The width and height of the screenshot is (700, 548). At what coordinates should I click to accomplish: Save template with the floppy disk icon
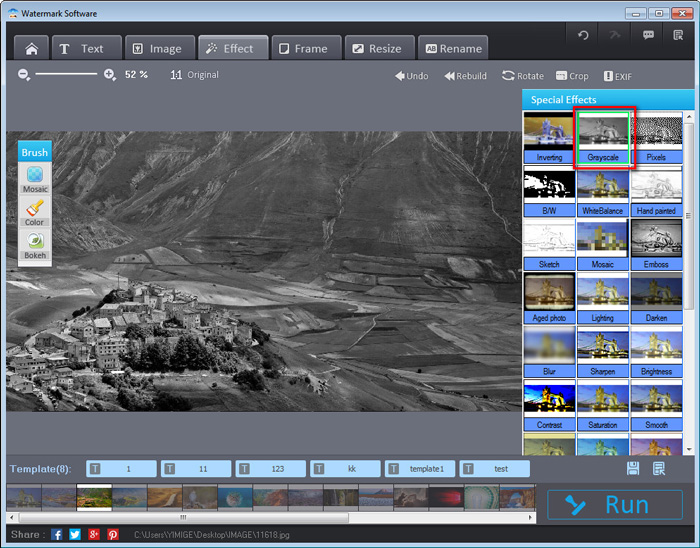tap(633, 468)
